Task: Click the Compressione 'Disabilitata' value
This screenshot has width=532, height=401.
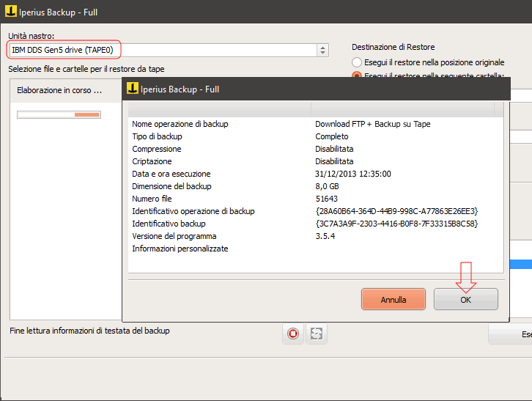Action: pyautogui.click(x=334, y=149)
